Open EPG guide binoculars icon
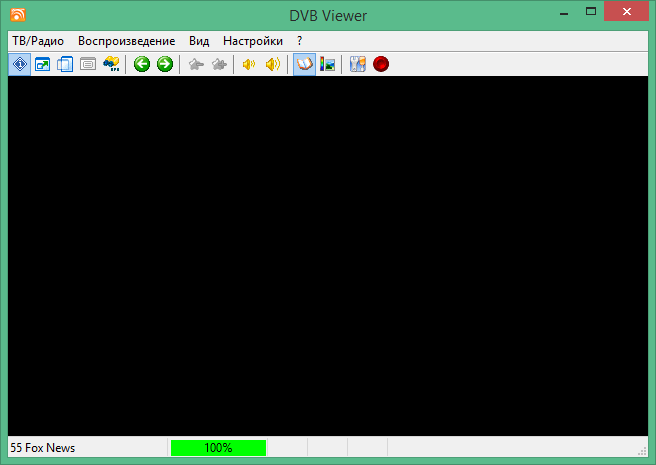Image resolution: width=656 pixels, height=465 pixels. tap(111, 64)
